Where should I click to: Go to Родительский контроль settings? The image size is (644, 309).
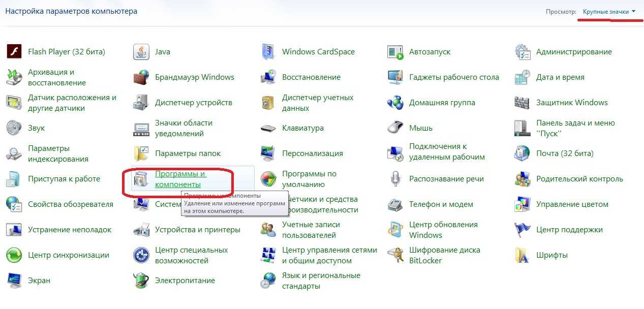point(579,179)
